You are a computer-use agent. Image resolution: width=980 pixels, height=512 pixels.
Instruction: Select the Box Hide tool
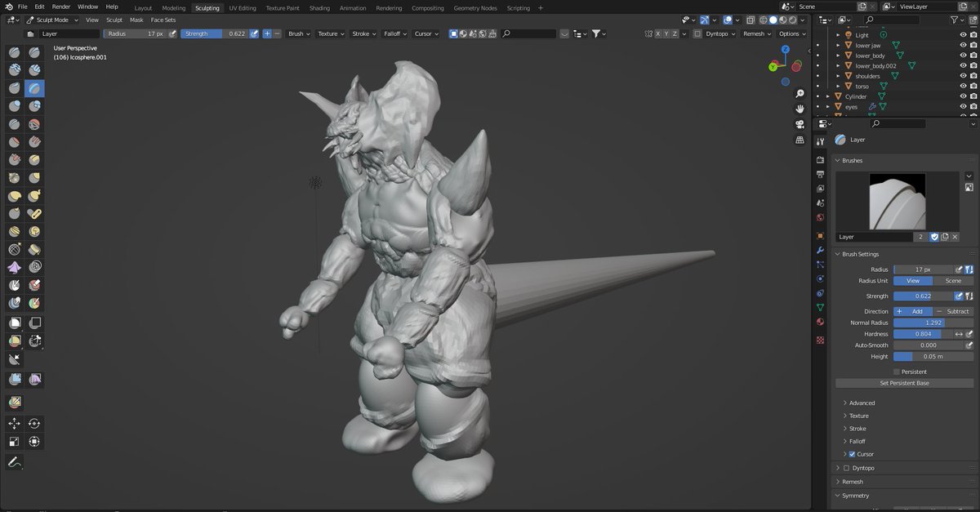34,323
